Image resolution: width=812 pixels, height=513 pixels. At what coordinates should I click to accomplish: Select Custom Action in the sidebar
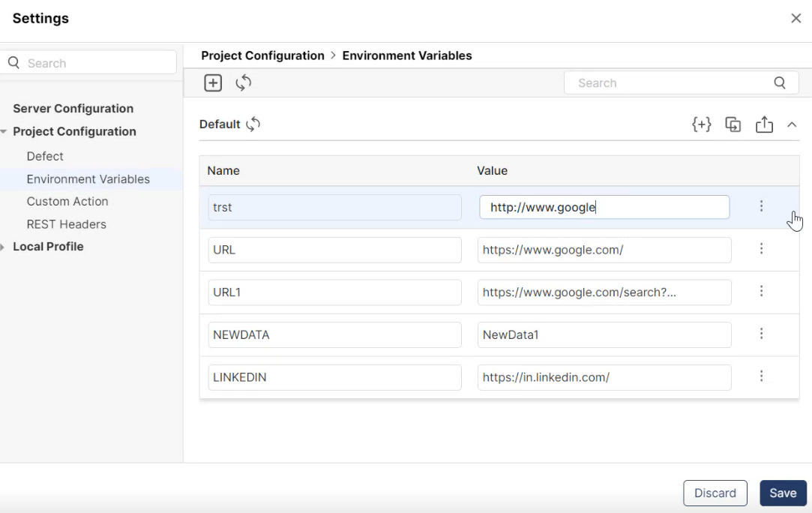[67, 201]
